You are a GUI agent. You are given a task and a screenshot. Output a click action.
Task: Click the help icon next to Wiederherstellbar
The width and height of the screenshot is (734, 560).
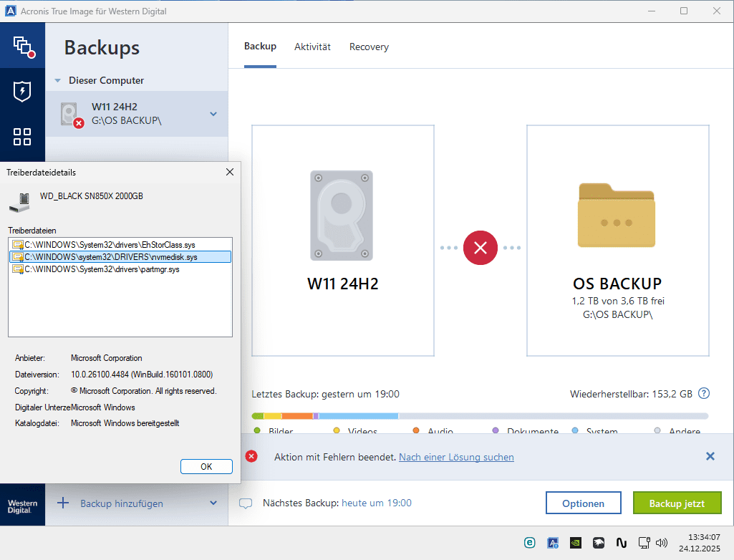[704, 393]
